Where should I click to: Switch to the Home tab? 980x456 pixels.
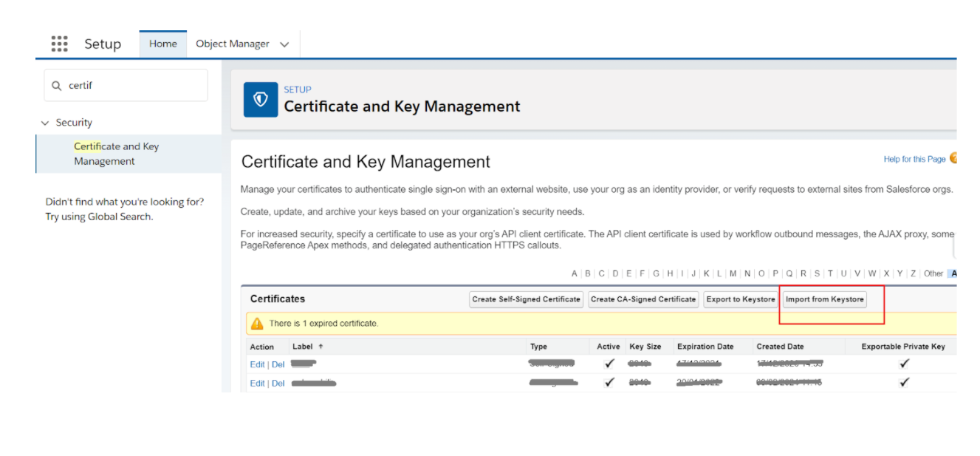162,44
